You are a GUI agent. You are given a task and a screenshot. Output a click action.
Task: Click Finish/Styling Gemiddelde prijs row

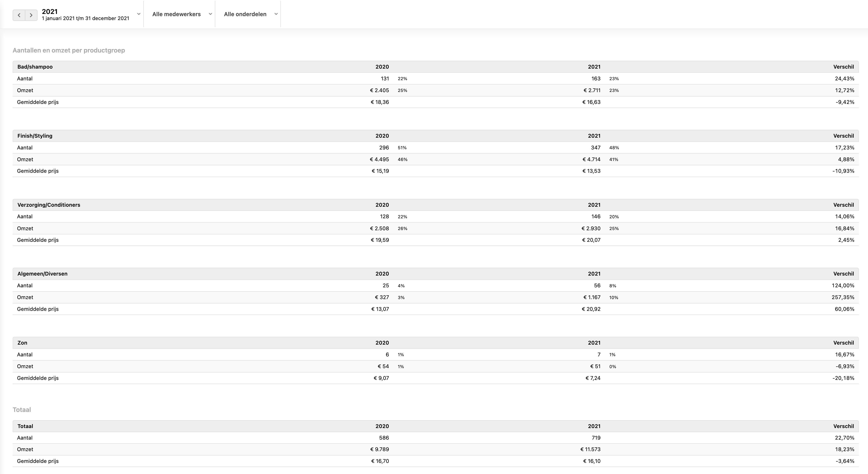(x=38, y=171)
